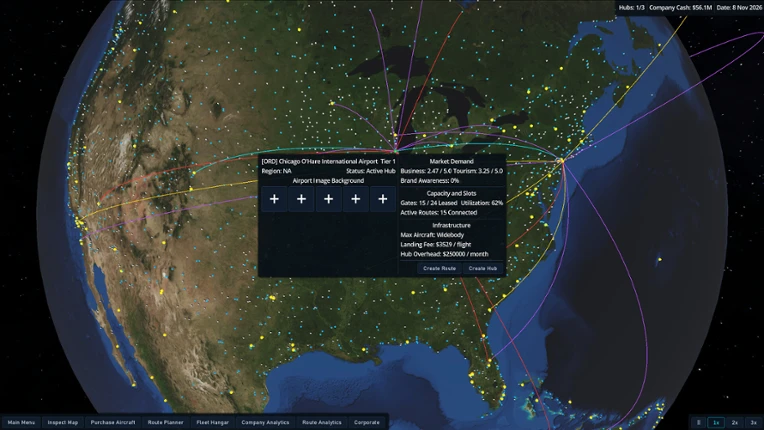Viewport: 764px width, 430px height.
Task: Click the Hub Overhead $250000 / month line
Action: 444,254
